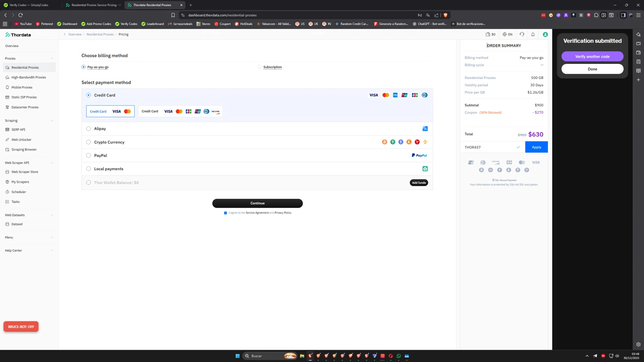The image size is (644, 362).
Task: Select Crypto Currency payment method
Action: point(88,142)
